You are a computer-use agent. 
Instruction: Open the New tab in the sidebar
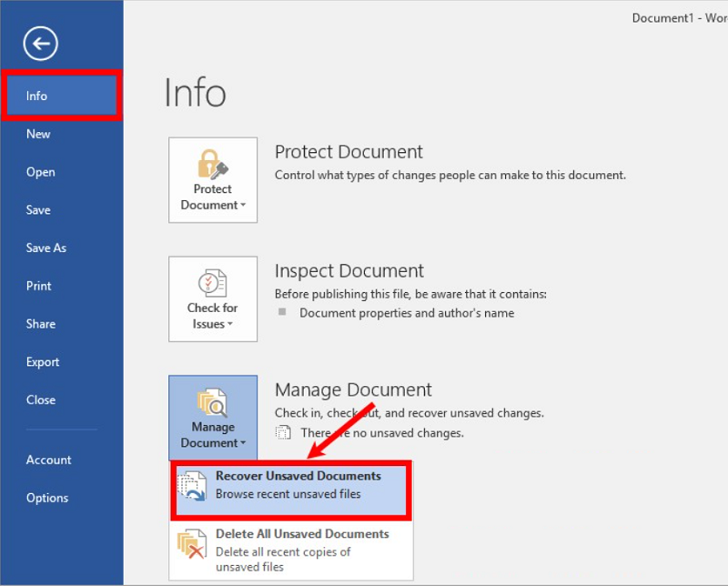click(38, 134)
